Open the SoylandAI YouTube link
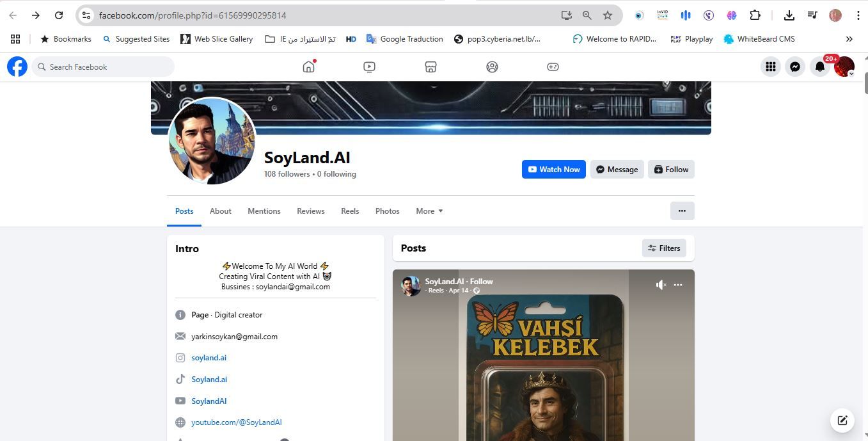The image size is (868, 441). (209, 401)
